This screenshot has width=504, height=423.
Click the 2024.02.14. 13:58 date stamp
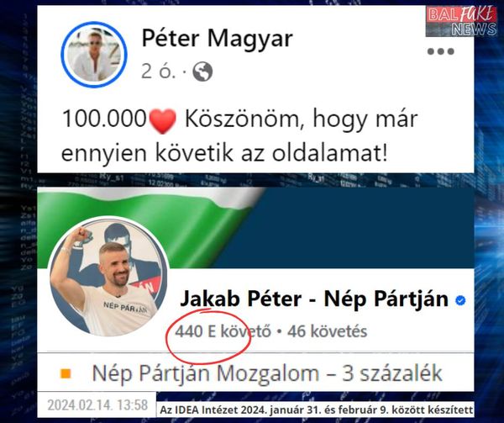[97, 405]
